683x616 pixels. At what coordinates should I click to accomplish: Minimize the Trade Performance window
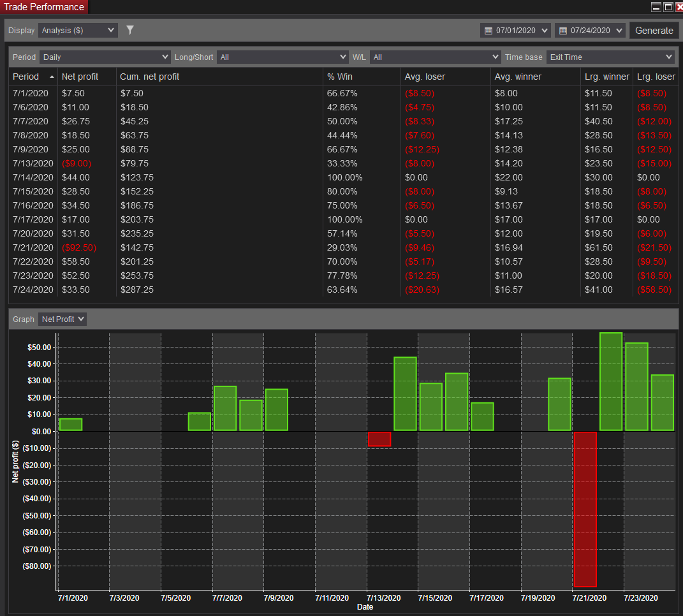point(656,6)
